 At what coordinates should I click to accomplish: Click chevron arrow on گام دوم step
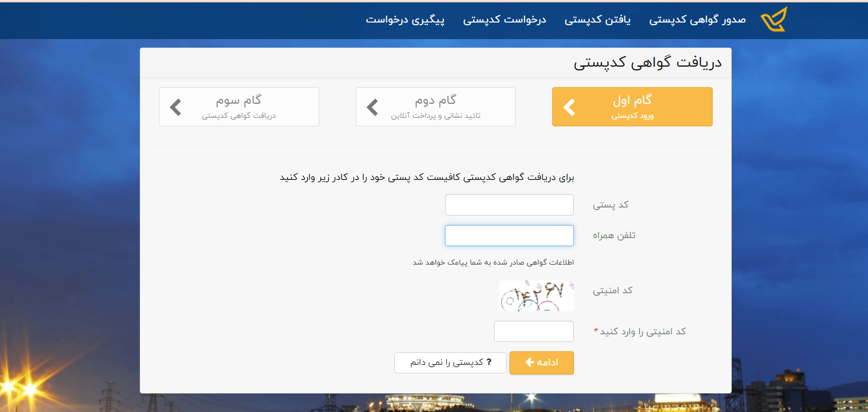pyautogui.click(x=372, y=107)
